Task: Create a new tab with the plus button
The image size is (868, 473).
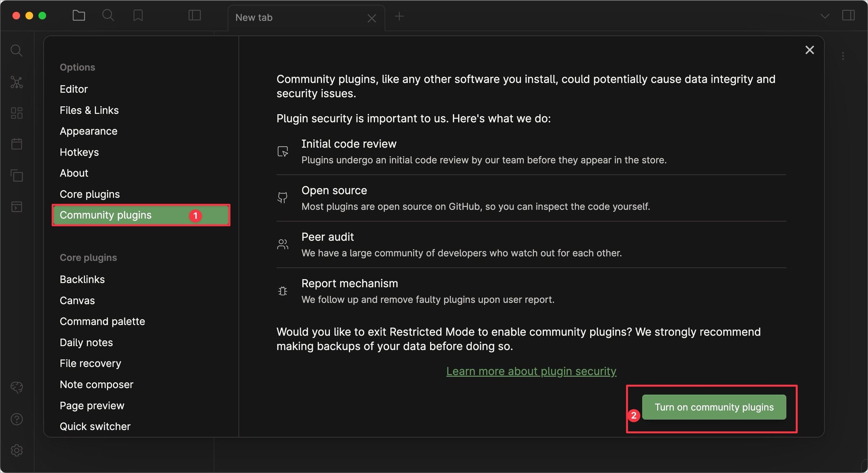Action: (x=399, y=16)
